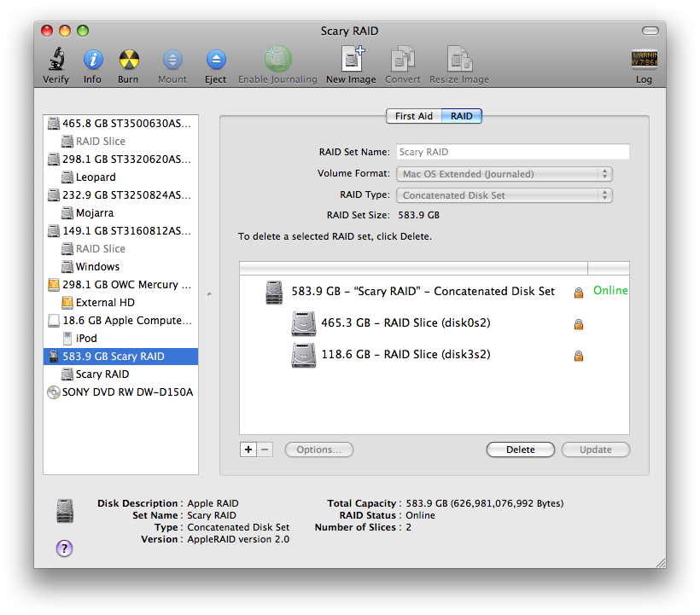Click the Resize Image toolbar icon
The image size is (700, 615).
[x=459, y=58]
